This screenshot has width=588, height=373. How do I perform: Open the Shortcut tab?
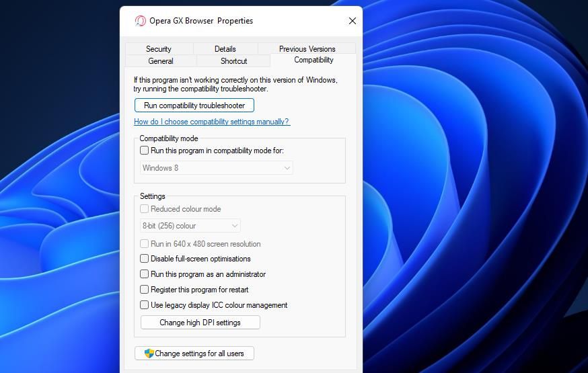pos(233,61)
